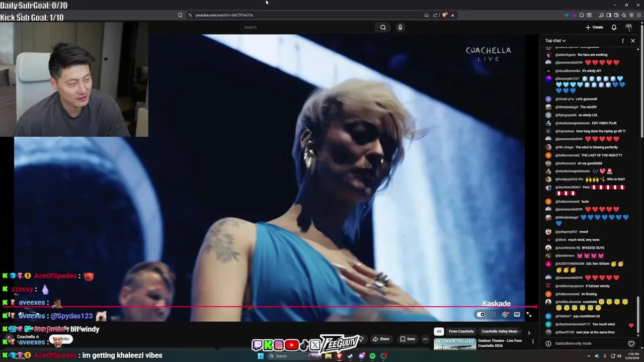Open live chat three-dot options menu

point(623,41)
